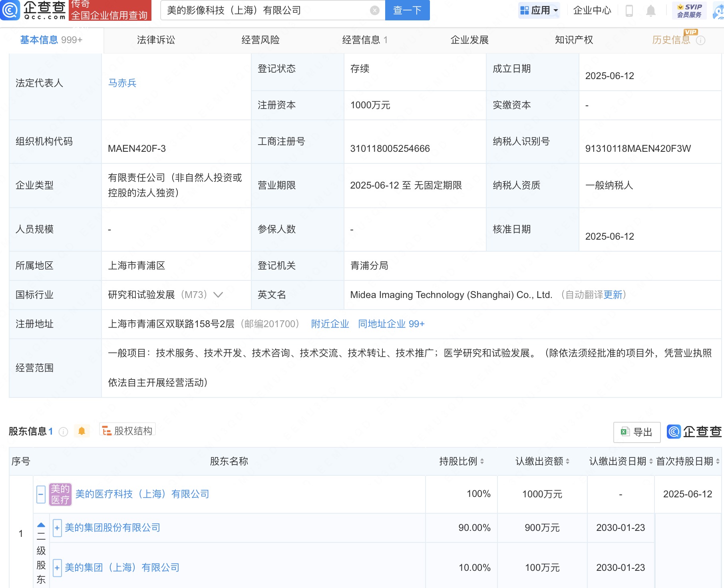Export shareholder table with 导出 button
724x588 pixels.
[x=636, y=432]
